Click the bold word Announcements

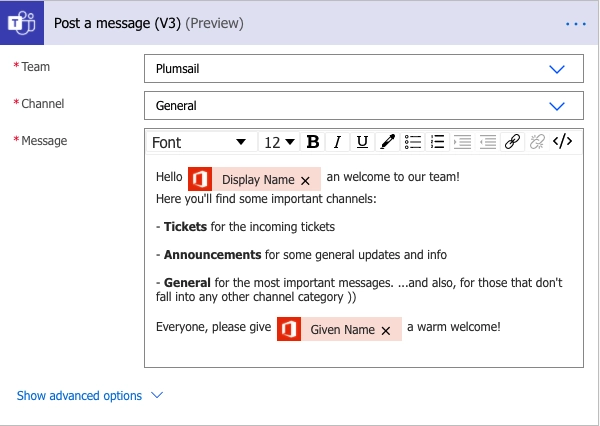[212, 255]
